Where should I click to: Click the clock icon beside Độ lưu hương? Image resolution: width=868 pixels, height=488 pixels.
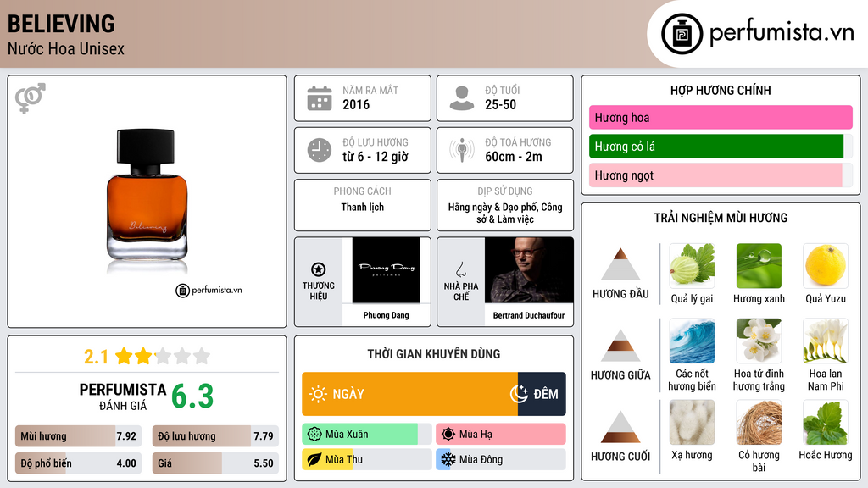[x=320, y=150]
